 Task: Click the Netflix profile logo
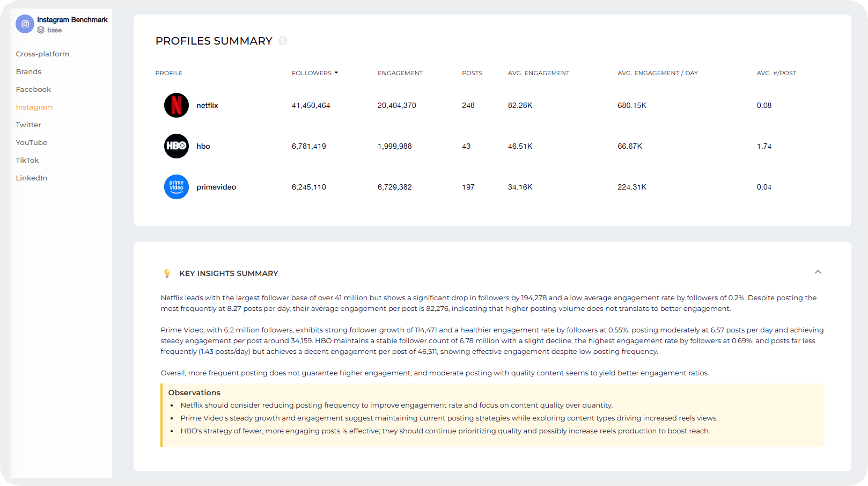point(176,105)
